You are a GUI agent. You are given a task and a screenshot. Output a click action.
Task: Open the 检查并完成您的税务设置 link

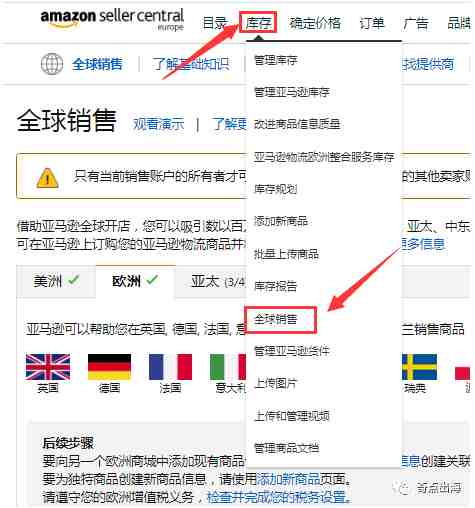click(278, 497)
